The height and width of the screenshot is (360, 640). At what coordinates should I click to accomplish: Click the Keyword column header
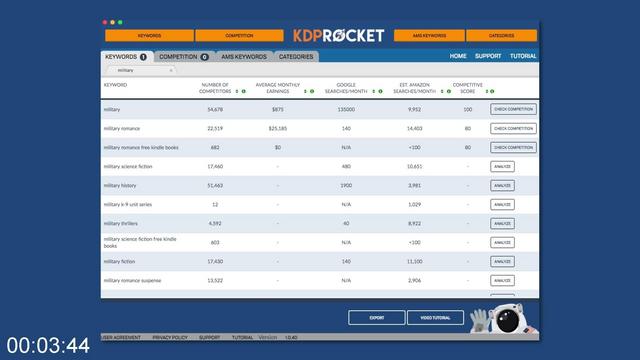pos(116,85)
